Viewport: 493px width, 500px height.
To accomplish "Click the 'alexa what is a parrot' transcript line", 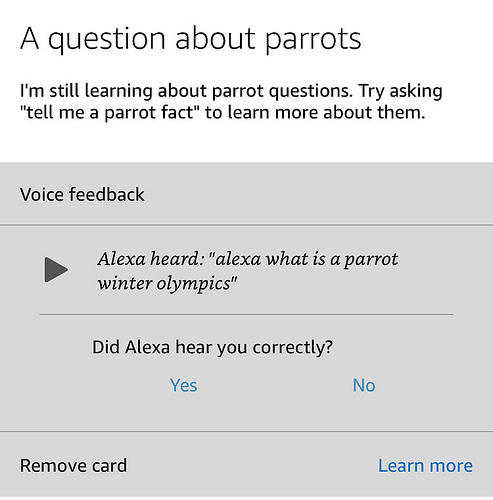I will click(x=307, y=259).
